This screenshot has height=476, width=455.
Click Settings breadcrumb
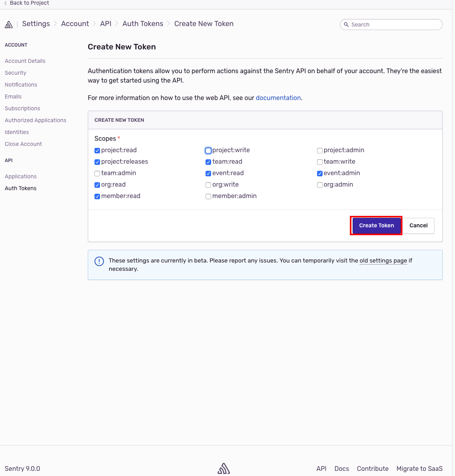click(x=36, y=24)
